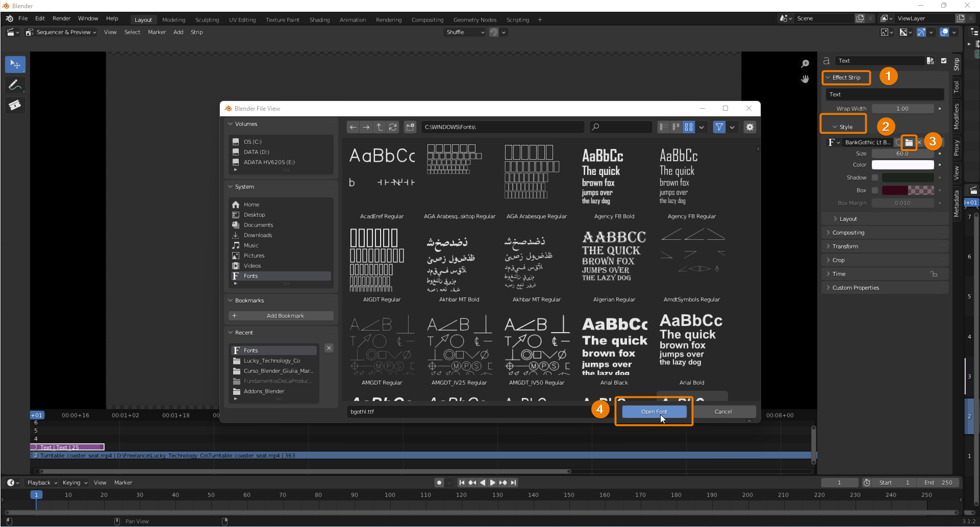Play the animation forward

pyautogui.click(x=492, y=483)
